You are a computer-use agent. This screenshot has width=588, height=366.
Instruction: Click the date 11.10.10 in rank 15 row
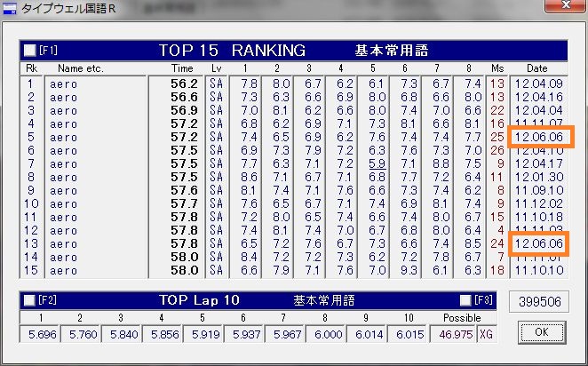point(539,270)
